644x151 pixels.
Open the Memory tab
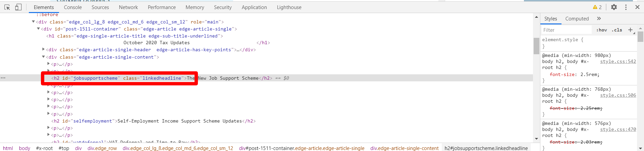(195, 7)
